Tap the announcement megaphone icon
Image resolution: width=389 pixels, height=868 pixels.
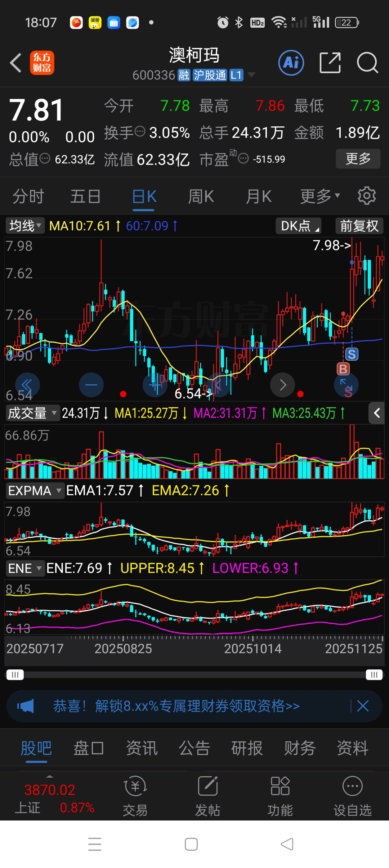coord(26,706)
